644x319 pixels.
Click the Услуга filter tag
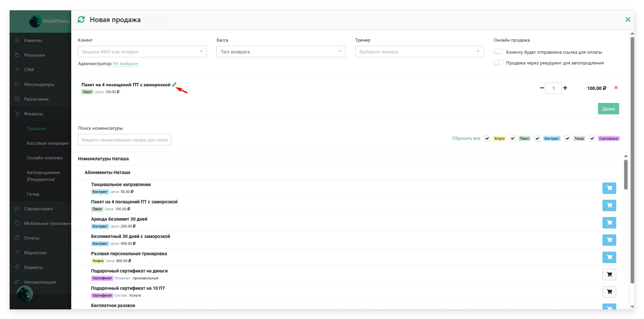pos(499,139)
